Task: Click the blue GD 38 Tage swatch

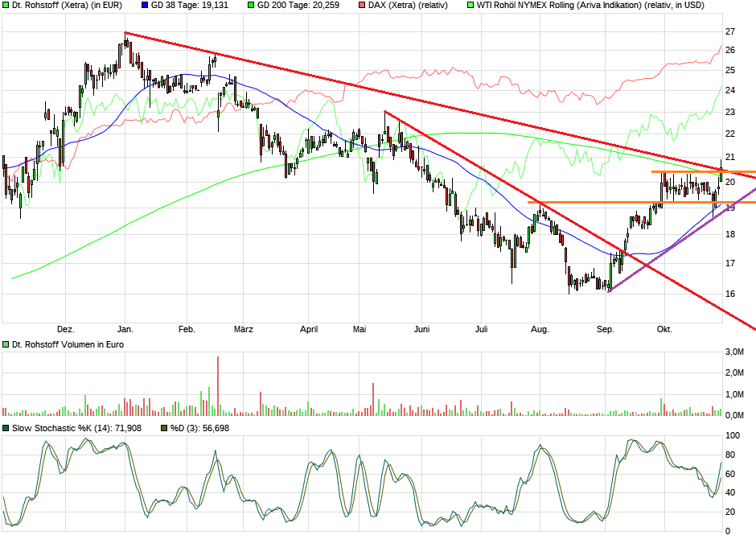Action: [x=145, y=6]
